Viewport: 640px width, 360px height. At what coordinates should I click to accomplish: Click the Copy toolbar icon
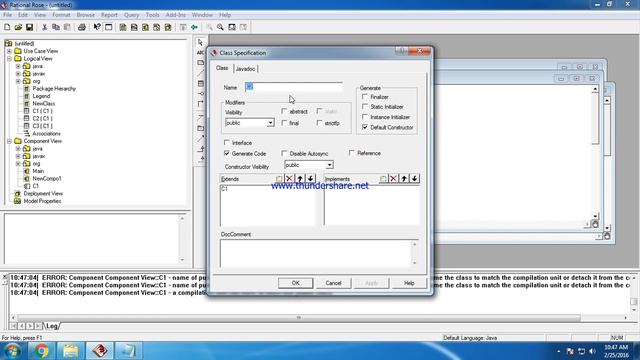[56, 27]
